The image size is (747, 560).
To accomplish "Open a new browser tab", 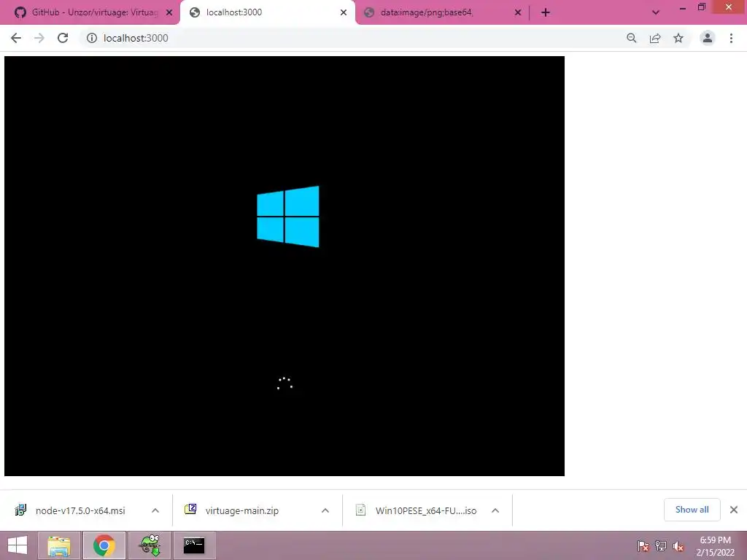I will 546,13.
